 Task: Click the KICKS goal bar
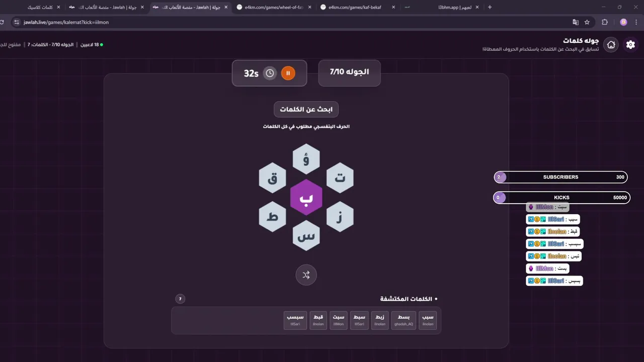(x=561, y=198)
